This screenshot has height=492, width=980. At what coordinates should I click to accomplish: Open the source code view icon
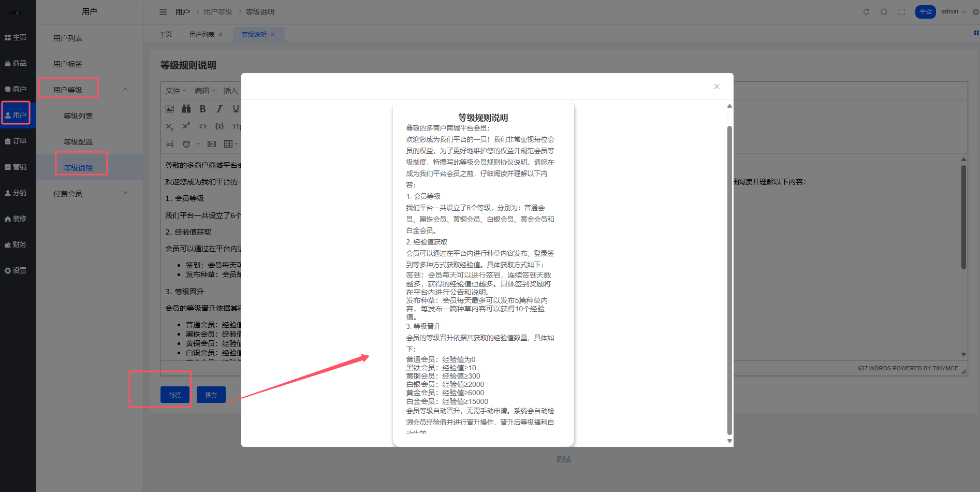tap(203, 126)
